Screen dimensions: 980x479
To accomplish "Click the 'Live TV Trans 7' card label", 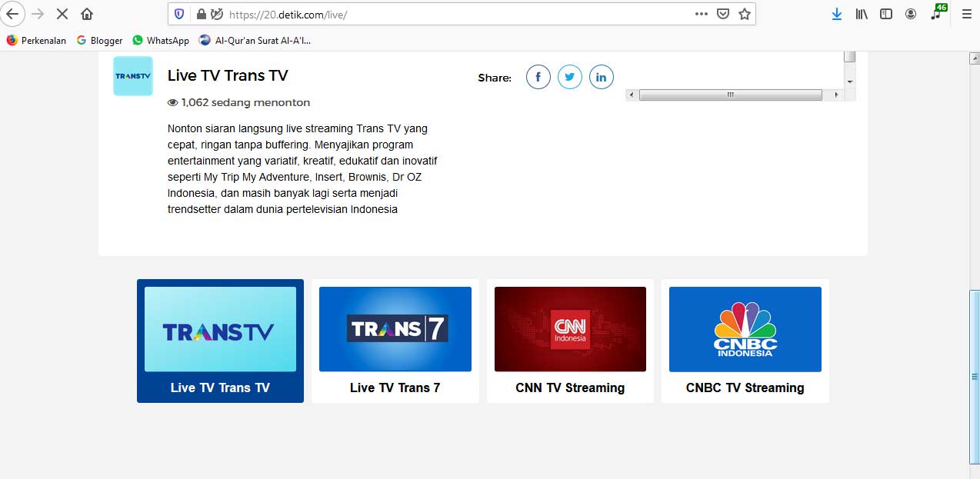I will click(395, 388).
